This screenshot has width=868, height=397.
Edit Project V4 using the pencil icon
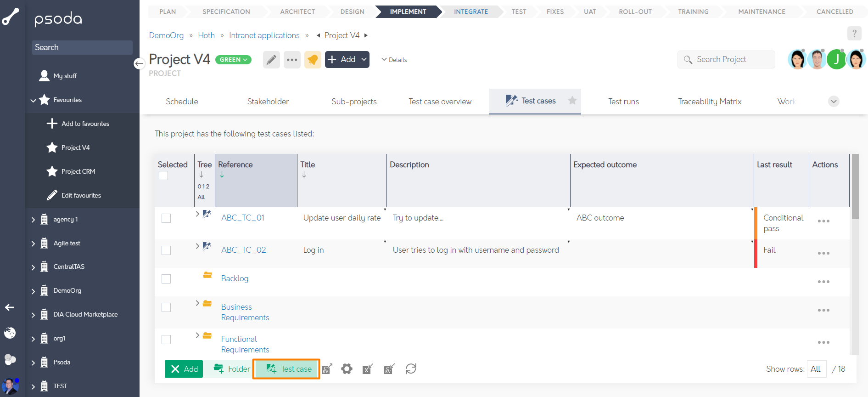(271, 60)
